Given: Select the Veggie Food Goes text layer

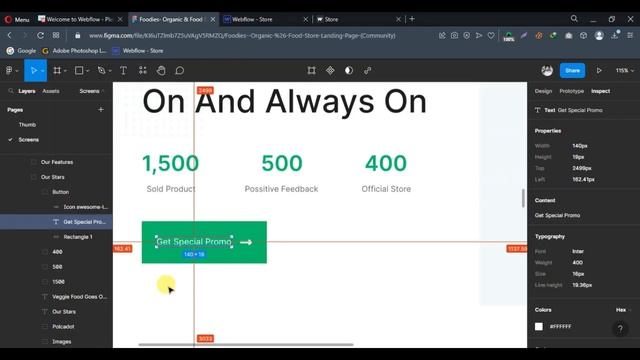Looking at the screenshot, I should pyautogui.click(x=79, y=297).
